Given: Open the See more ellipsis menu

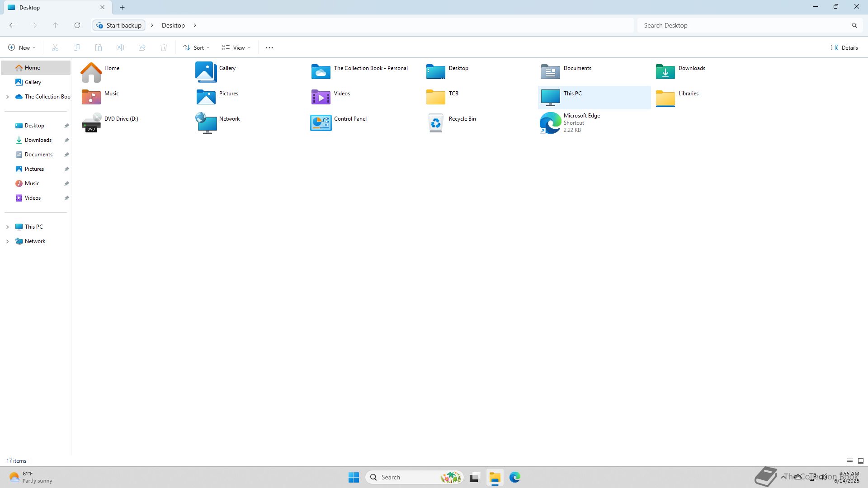Looking at the screenshot, I should click(x=269, y=47).
